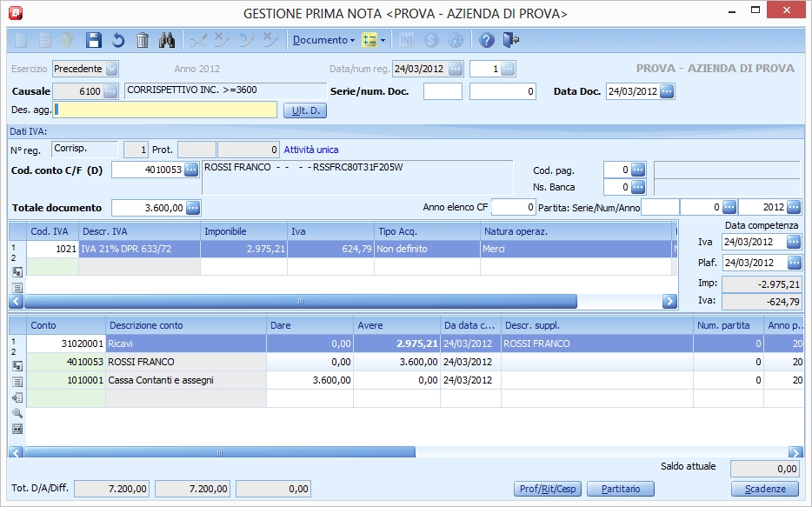The height and width of the screenshot is (507, 812).
Task: Click the Attività unica link
Action: point(310,150)
